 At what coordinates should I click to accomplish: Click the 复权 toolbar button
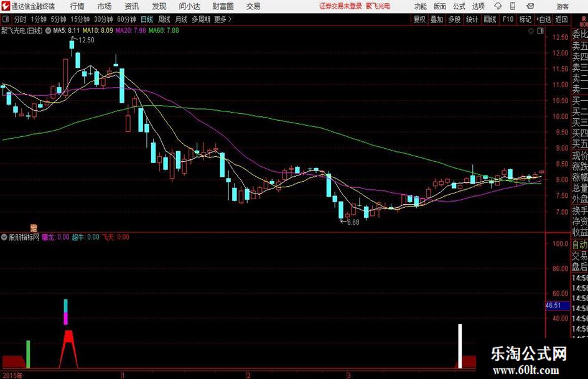[419, 19]
